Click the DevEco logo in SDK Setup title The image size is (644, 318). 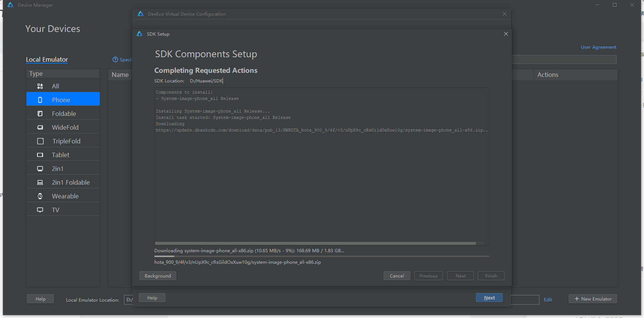point(139,34)
